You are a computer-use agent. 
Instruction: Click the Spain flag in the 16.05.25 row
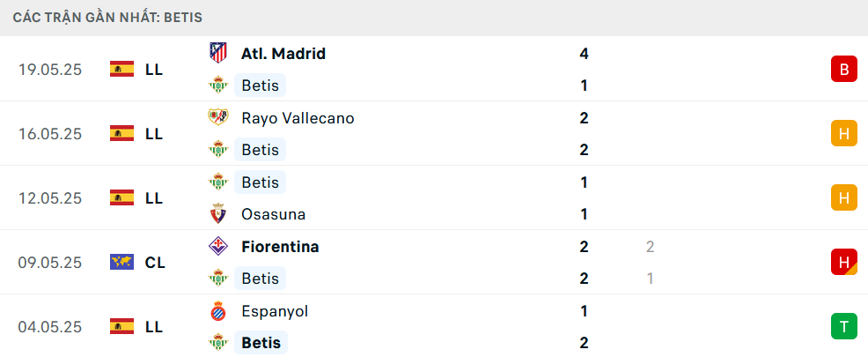click(121, 133)
